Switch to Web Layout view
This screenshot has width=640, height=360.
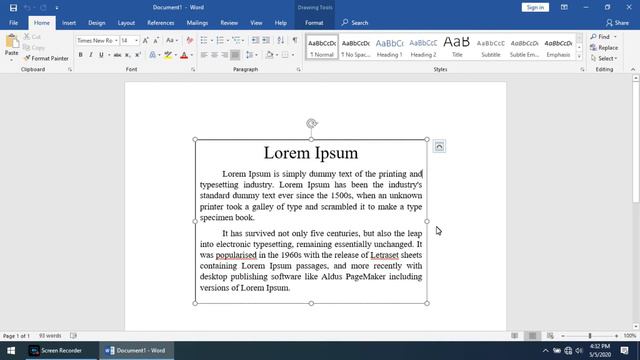click(x=550, y=336)
